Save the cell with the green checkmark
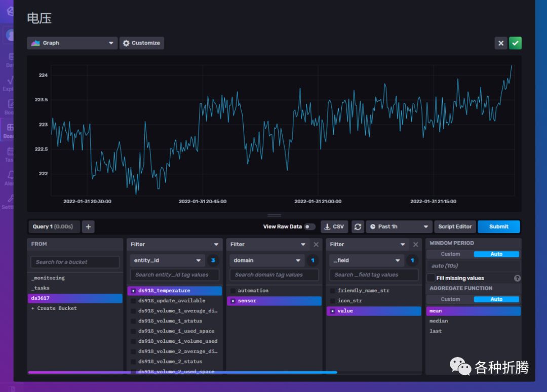 point(515,43)
